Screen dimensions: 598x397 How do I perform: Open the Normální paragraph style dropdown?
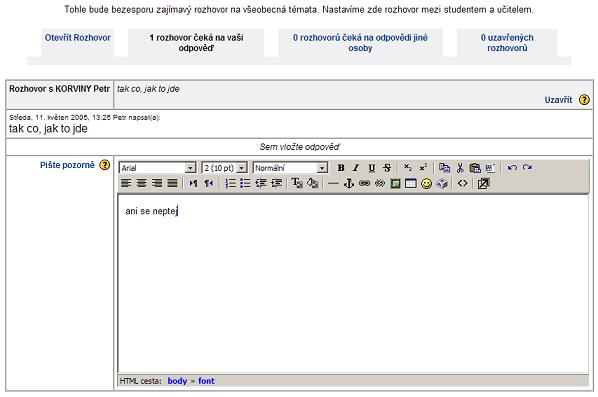[x=290, y=168]
